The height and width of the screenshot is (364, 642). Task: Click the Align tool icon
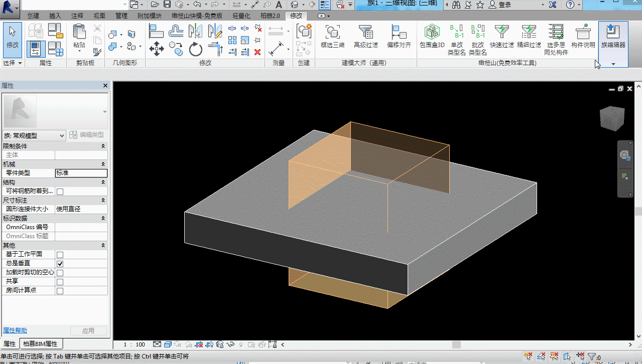click(157, 31)
